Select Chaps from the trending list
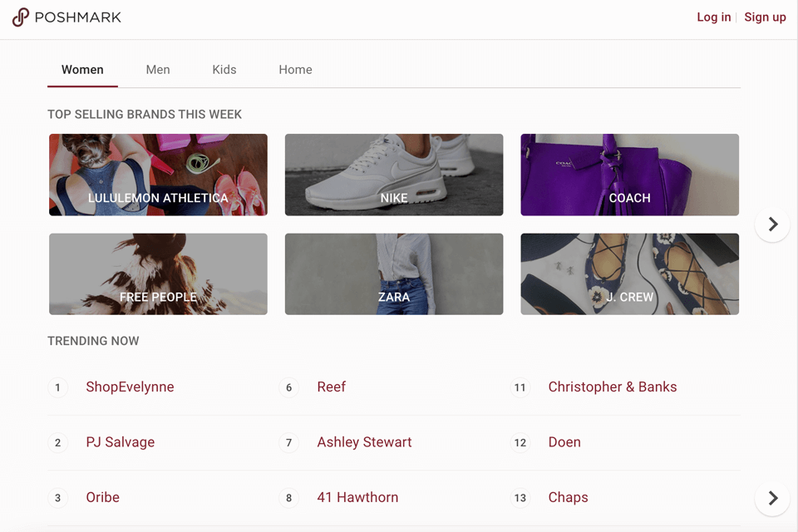Image resolution: width=798 pixels, height=532 pixels. (x=568, y=497)
